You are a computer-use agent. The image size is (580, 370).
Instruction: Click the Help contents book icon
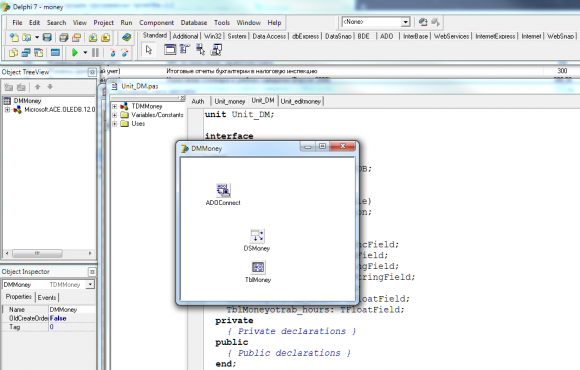pos(127,37)
